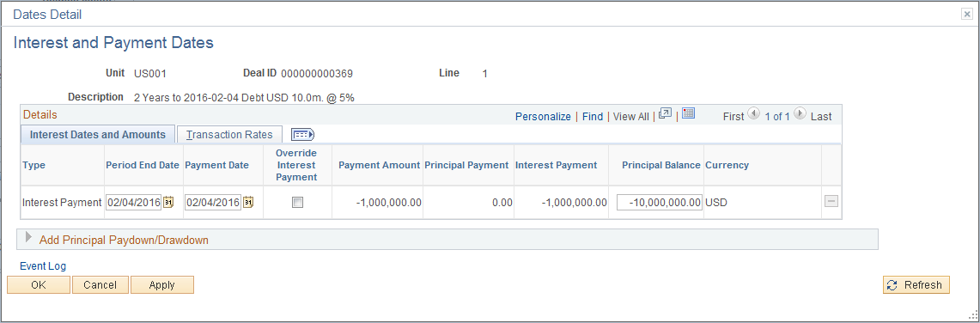The image size is (980, 323).
Task: Delete row with the minus button
Action: 831,202
